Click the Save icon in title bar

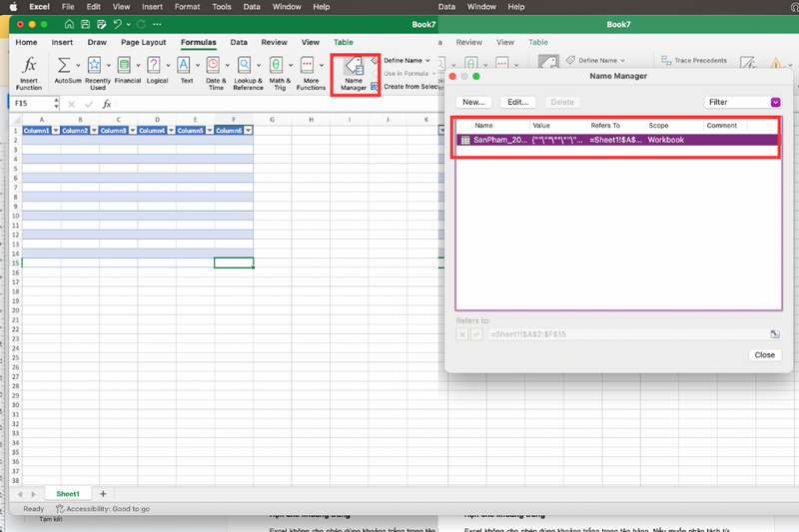(85, 24)
